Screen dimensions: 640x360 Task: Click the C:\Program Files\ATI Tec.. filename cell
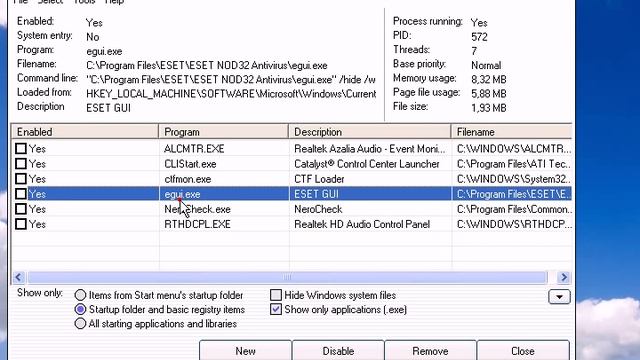pos(514,164)
